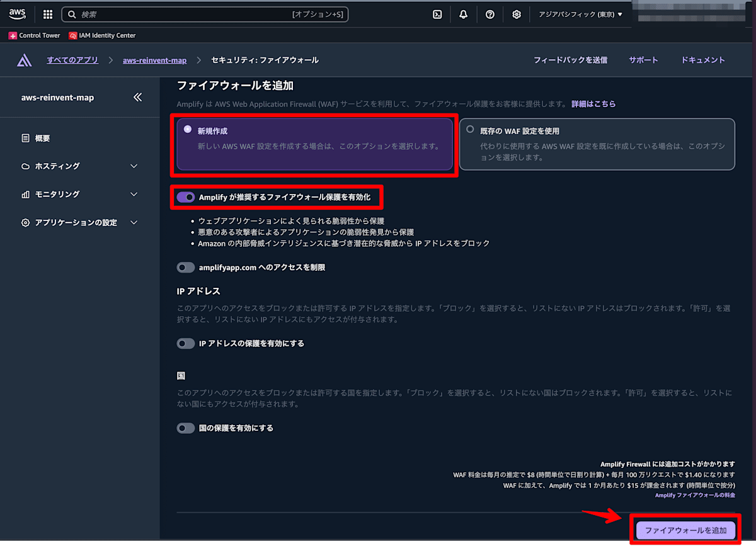Click サポート in header
Image resolution: width=756 pixels, height=546 pixels.
(643, 60)
